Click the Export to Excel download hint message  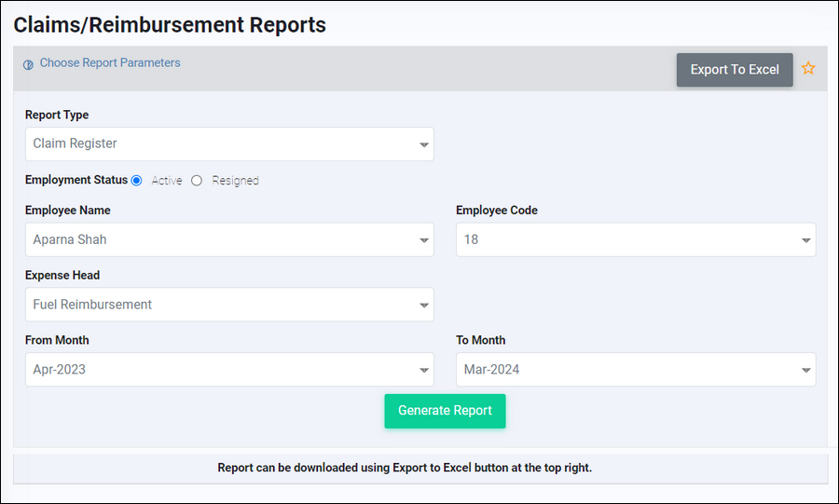click(x=405, y=468)
